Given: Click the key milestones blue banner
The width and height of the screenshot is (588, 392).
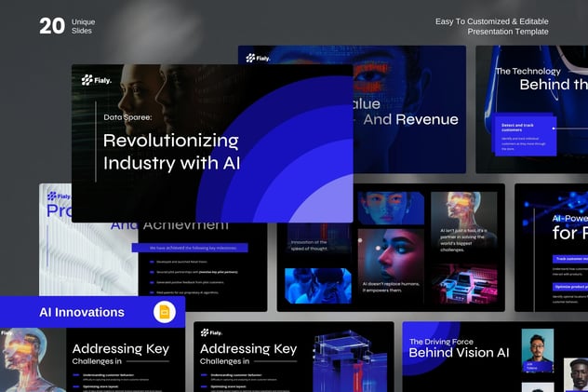Looking at the screenshot, I should pyautogui.click(x=190, y=248).
